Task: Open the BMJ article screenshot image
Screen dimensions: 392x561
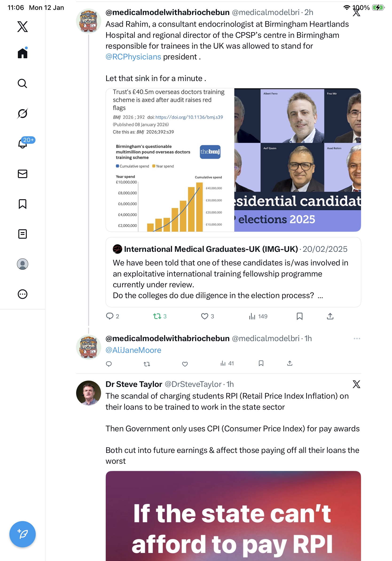Action: point(170,160)
